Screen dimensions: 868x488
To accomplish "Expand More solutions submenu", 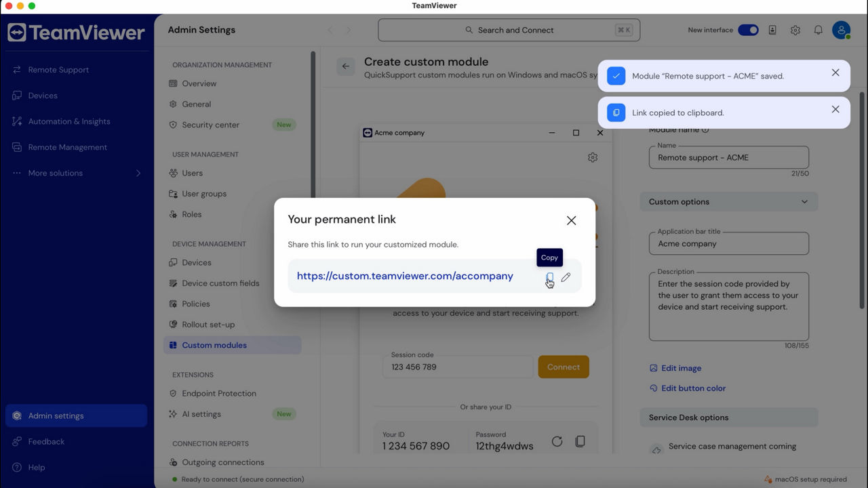I will (x=76, y=173).
